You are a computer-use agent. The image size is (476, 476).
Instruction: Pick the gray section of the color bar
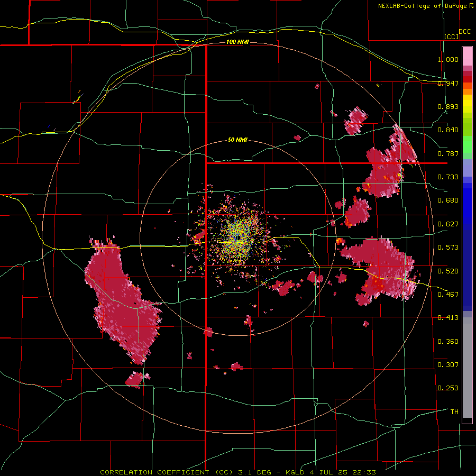tap(467, 368)
